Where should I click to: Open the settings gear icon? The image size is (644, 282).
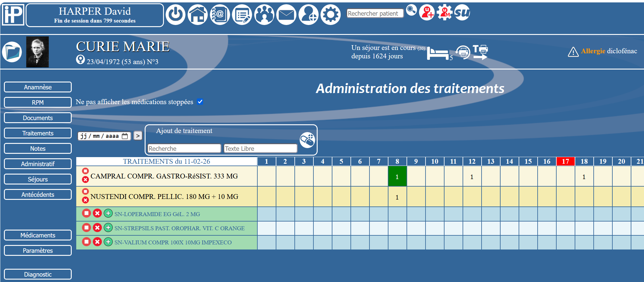tap(331, 14)
